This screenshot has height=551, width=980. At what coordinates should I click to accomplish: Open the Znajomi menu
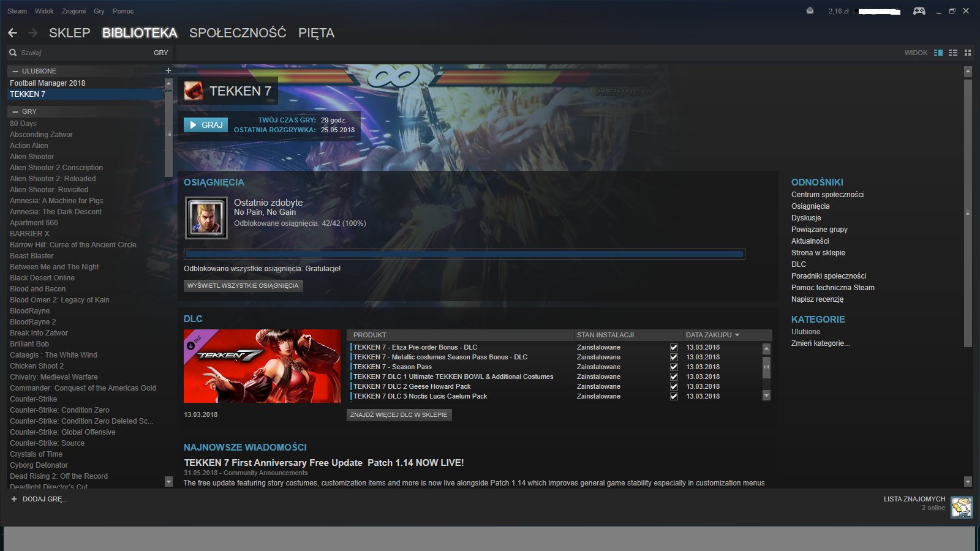pyautogui.click(x=73, y=11)
